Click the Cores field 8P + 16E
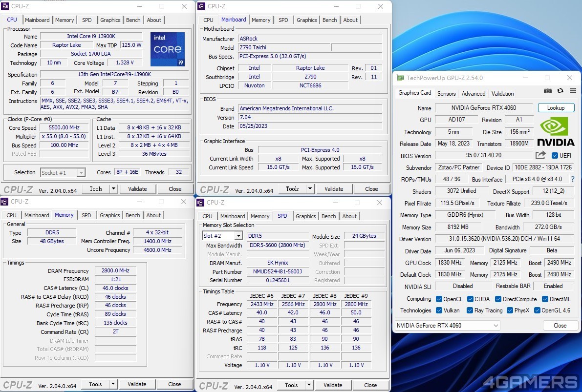582x392 pixels. pyautogui.click(x=128, y=172)
